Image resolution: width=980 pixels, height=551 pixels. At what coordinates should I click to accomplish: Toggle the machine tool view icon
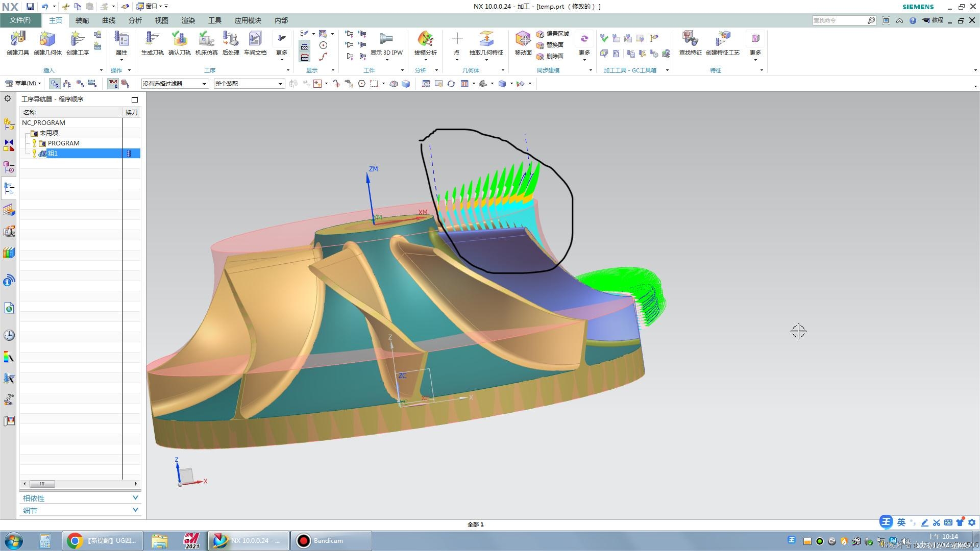point(67,84)
